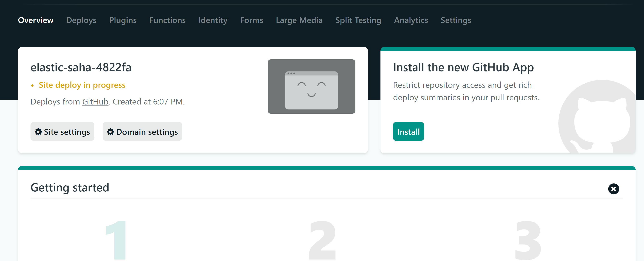Go to the Settings tab
The height and width of the screenshot is (261, 644).
pyautogui.click(x=455, y=20)
